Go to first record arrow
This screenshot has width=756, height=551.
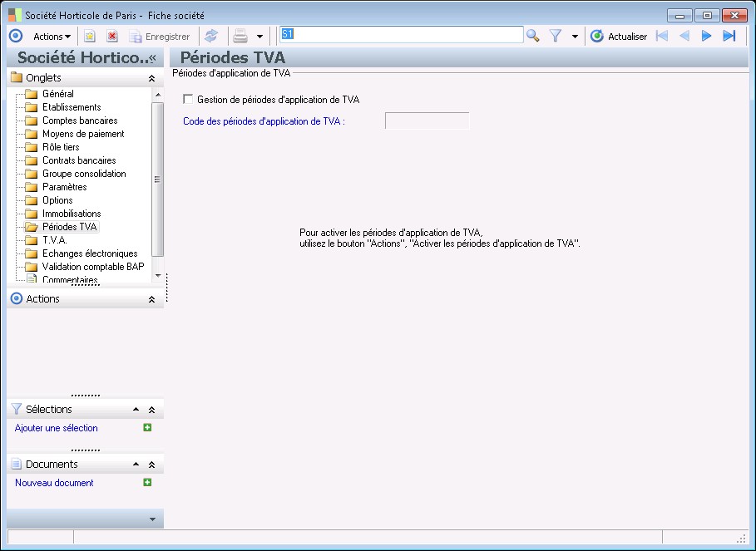[x=662, y=36]
